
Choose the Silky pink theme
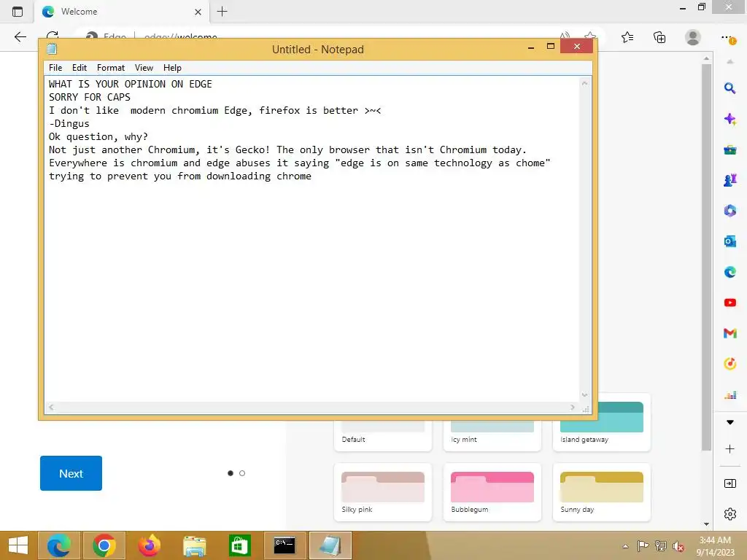(x=382, y=492)
